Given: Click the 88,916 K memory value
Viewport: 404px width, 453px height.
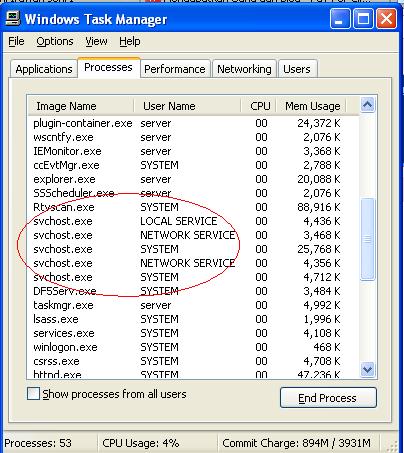Looking at the screenshot, I should pos(319,207).
